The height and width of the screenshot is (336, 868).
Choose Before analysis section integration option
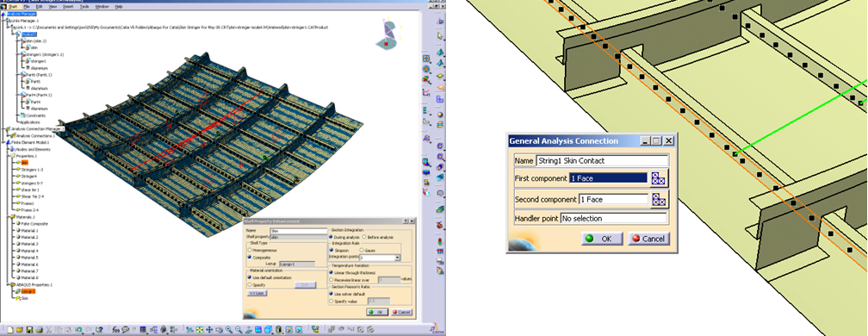pos(363,237)
